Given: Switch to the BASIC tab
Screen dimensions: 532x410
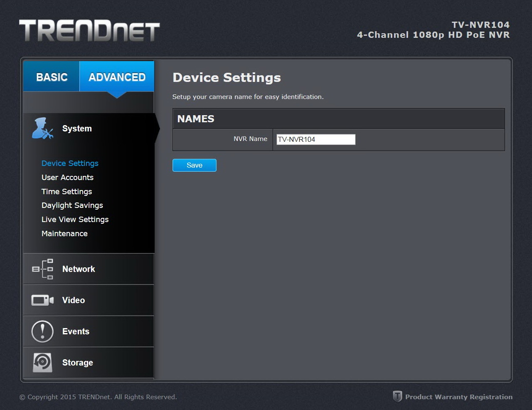Looking at the screenshot, I should [52, 77].
